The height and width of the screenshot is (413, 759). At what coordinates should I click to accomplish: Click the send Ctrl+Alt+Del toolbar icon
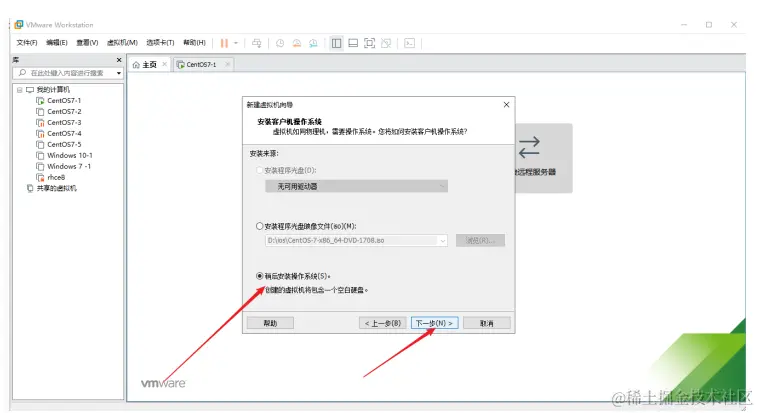[257, 43]
